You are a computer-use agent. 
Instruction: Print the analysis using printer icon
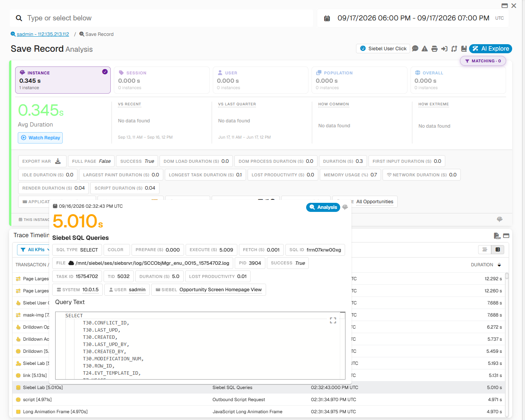tap(435, 49)
